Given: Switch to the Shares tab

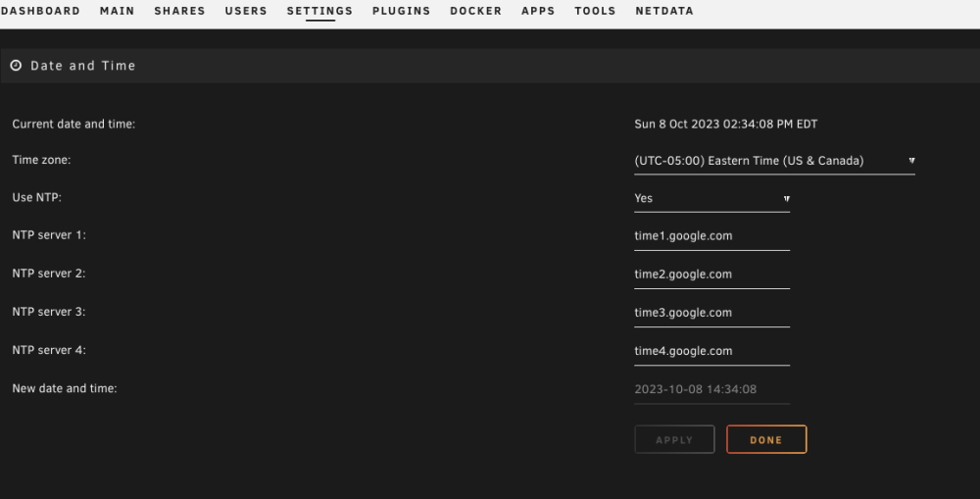Looking at the screenshot, I should click(x=179, y=11).
